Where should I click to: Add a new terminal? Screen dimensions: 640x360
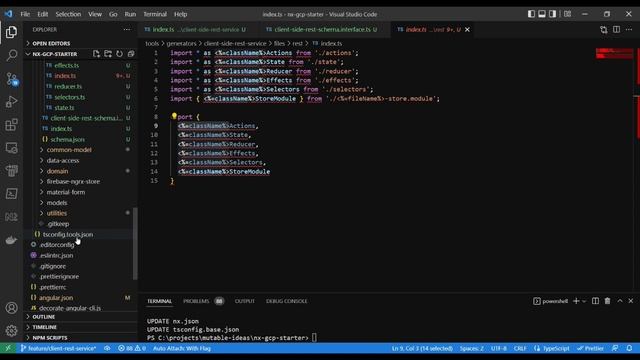576,301
